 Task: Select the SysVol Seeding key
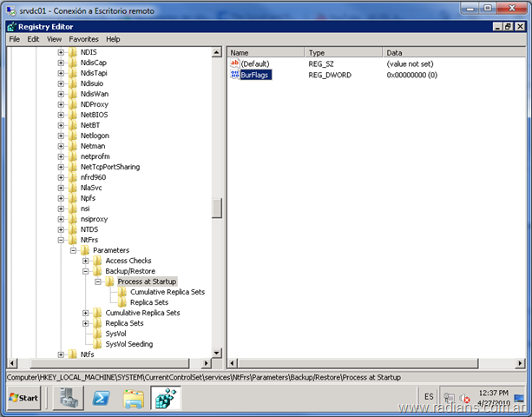pyautogui.click(x=128, y=344)
